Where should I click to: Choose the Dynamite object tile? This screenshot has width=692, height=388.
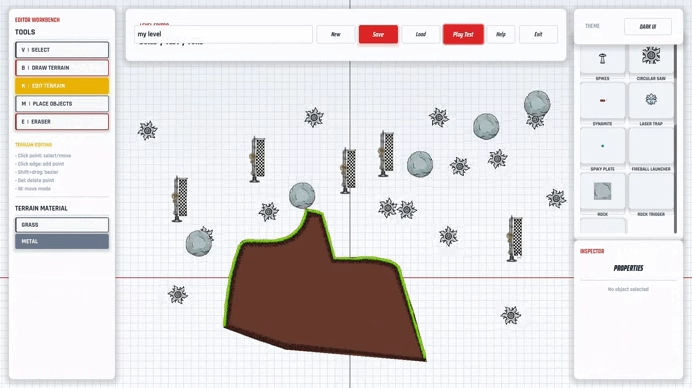[x=602, y=101]
